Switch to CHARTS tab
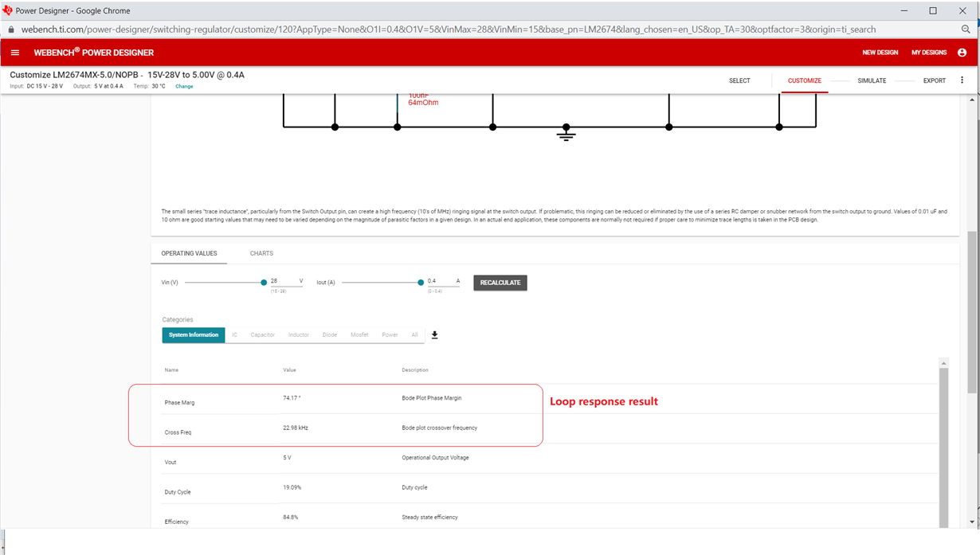This screenshot has height=555, width=980. 261,253
